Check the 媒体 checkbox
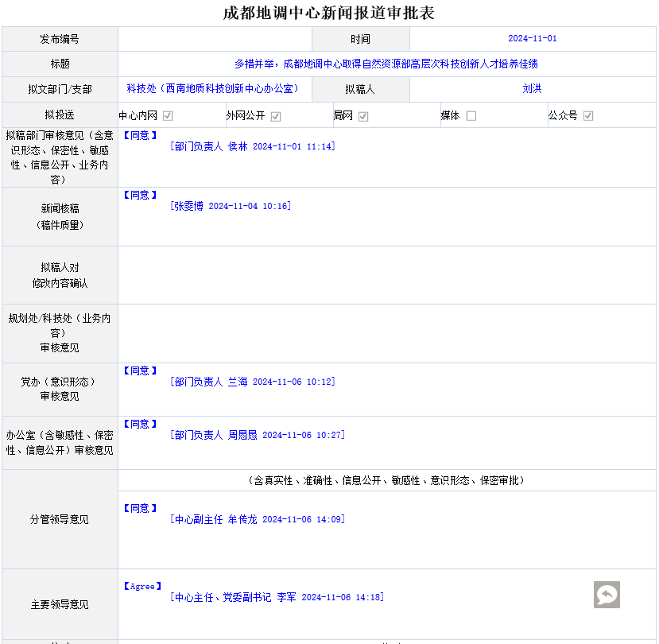Image resolution: width=659 pixels, height=644 pixels. point(471,115)
